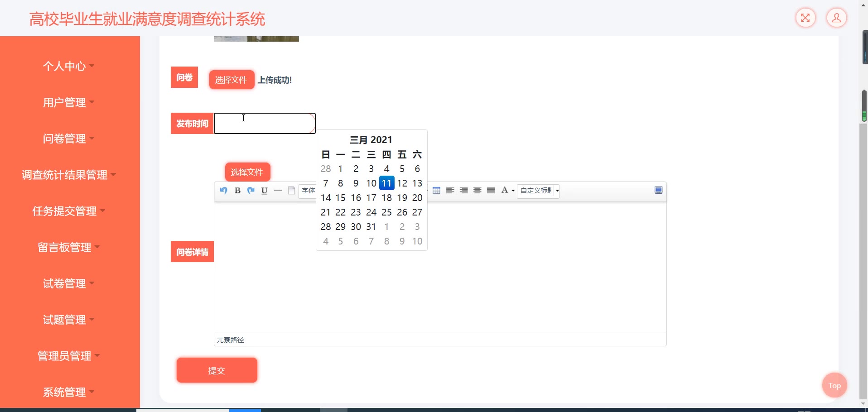This screenshot has width=868, height=412.
Task: Click the system title 高校毕业生就业满意度调查统计系统
Action: 147,19
